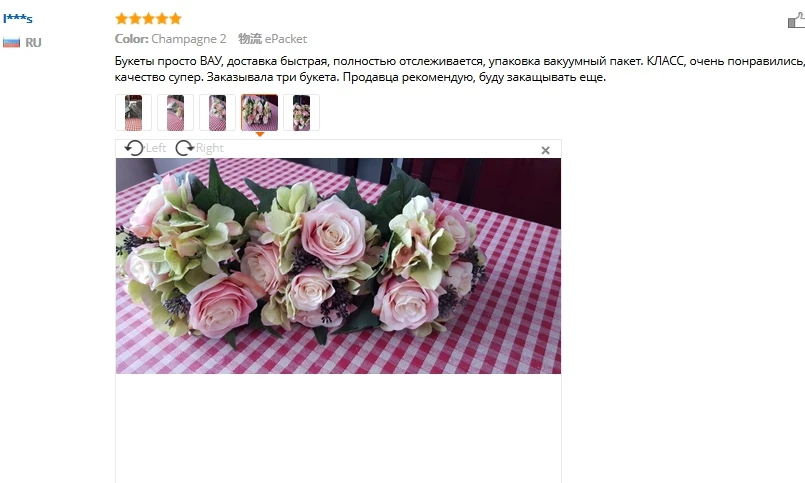Open the first review photo thumbnail

point(133,112)
